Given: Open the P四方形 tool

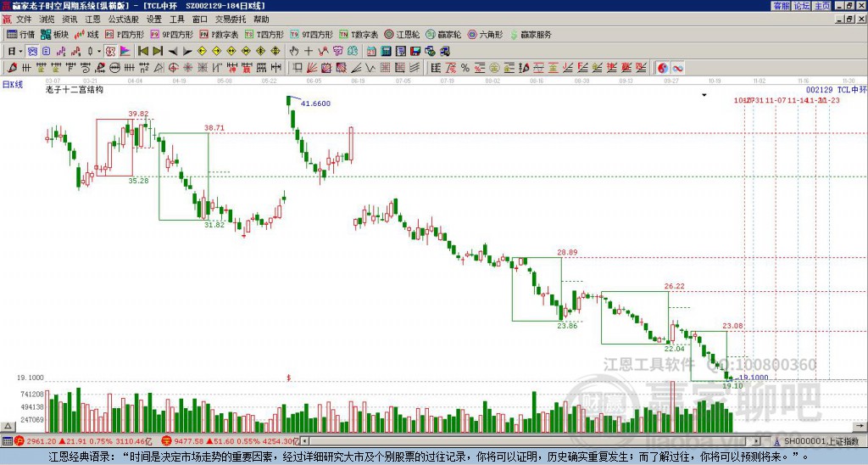Looking at the screenshot, I should pos(125,34).
